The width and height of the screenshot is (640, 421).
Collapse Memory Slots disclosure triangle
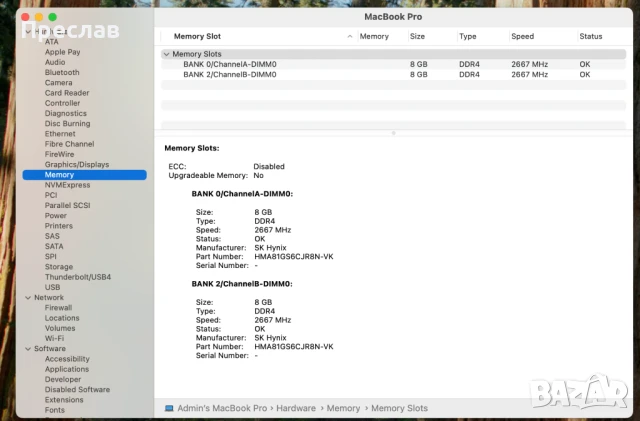(x=166, y=54)
